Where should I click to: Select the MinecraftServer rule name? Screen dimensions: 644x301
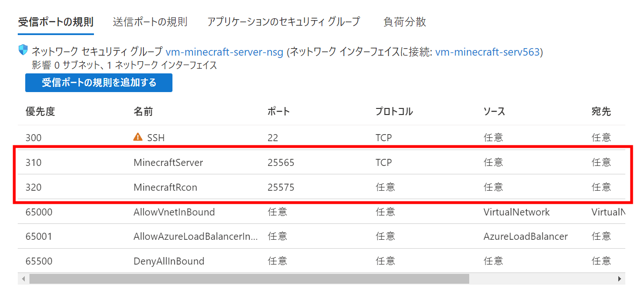(x=168, y=163)
